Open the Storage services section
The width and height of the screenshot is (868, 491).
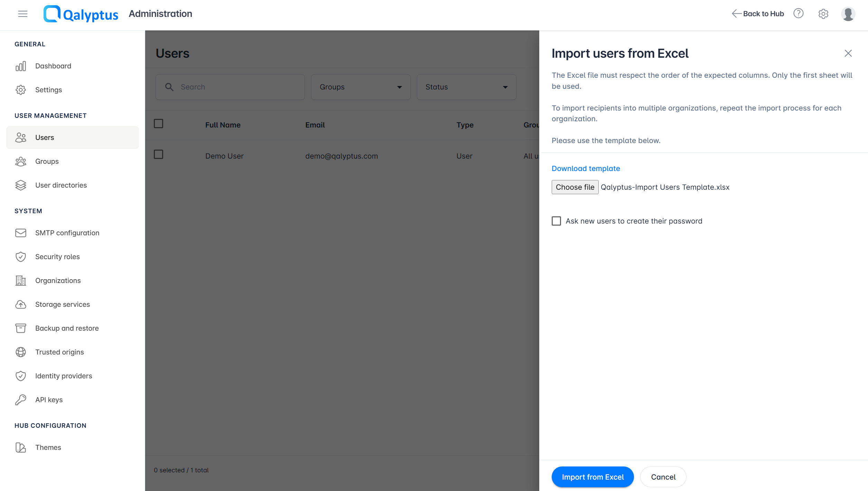[62, 304]
